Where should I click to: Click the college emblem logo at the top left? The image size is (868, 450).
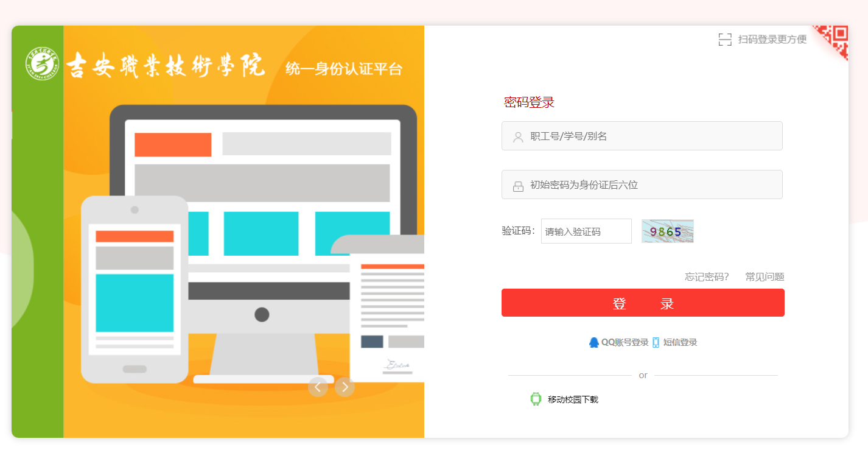[x=42, y=63]
